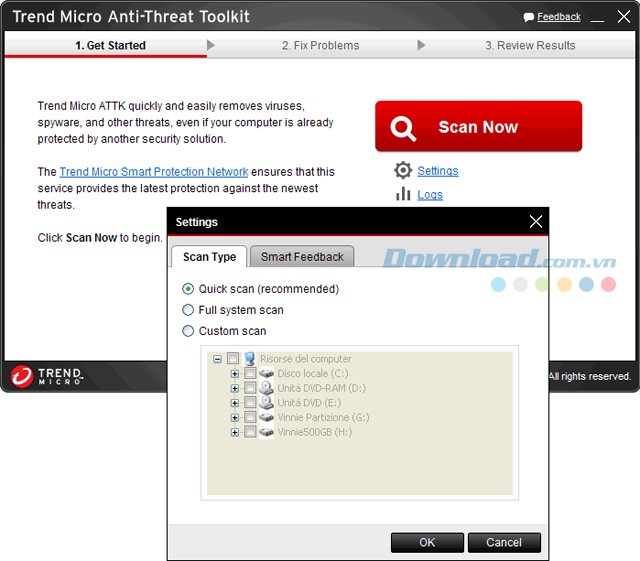Open the Logs link

(x=430, y=195)
